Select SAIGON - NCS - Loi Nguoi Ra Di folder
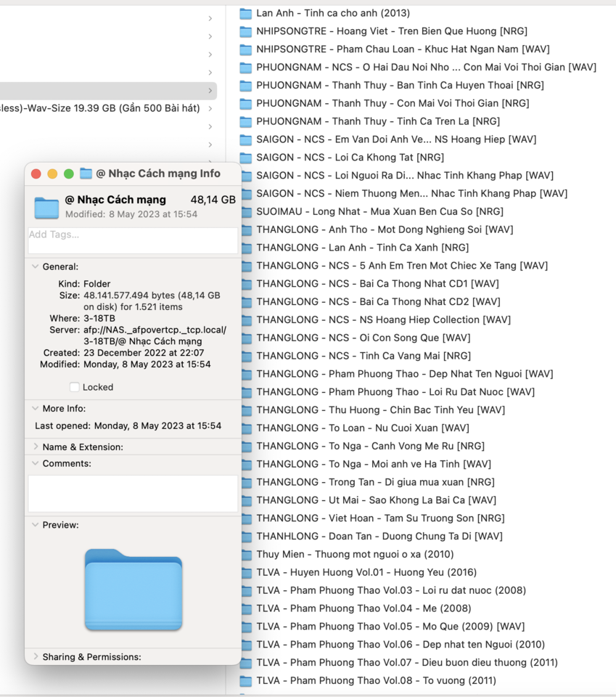Viewport: 616px width, 697px height. 405,176
